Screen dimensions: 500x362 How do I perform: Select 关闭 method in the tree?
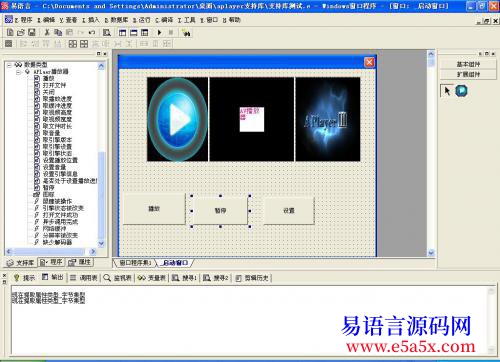pos(49,92)
